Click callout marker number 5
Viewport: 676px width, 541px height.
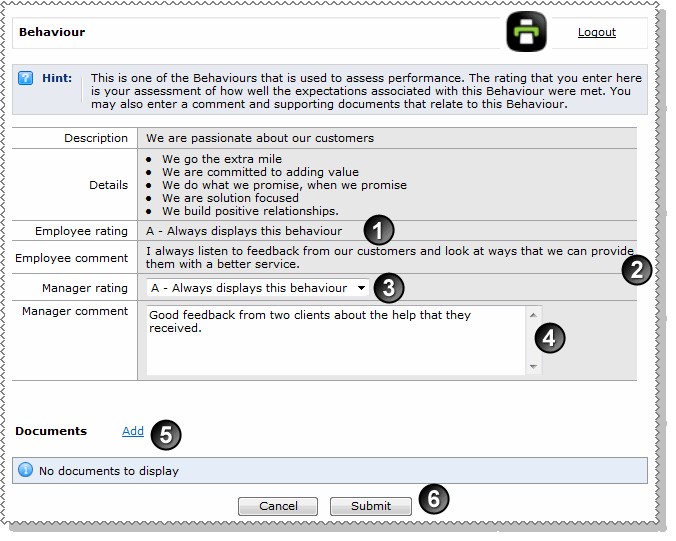tap(166, 433)
